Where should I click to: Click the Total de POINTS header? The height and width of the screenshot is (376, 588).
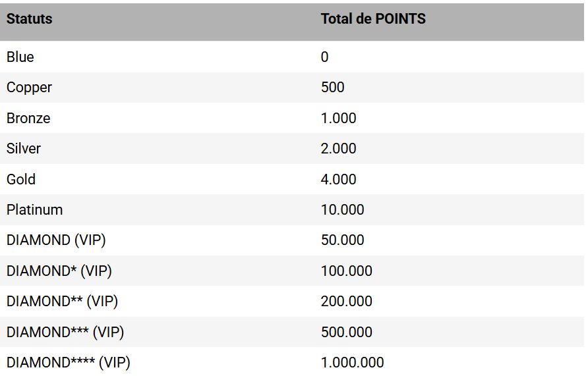pyautogui.click(x=373, y=19)
